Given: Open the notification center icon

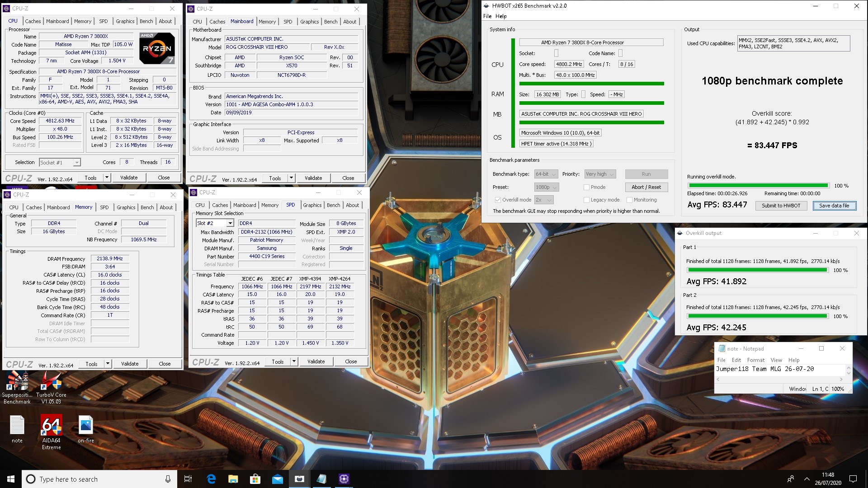Looking at the screenshot, I should (x=853, y=479).
